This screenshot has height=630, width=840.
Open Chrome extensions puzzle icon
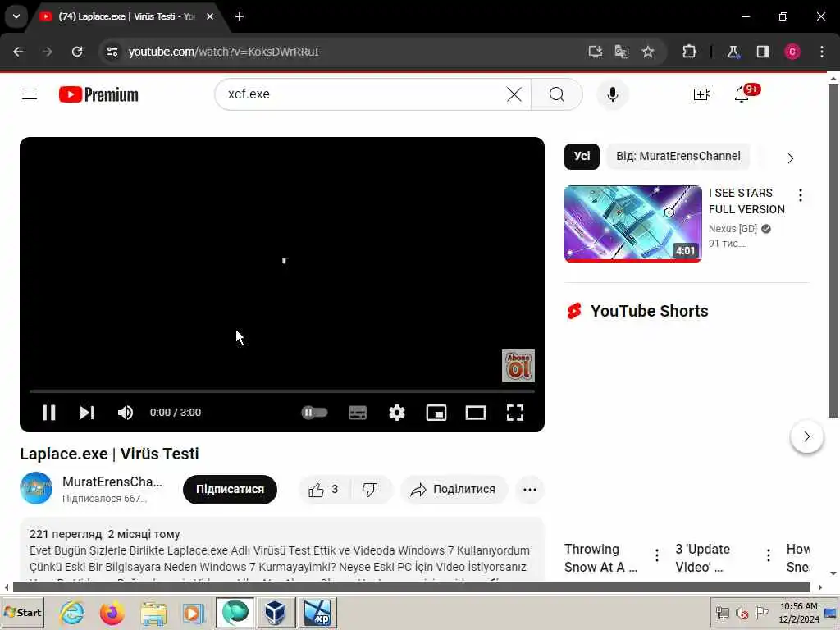point(689,52)
